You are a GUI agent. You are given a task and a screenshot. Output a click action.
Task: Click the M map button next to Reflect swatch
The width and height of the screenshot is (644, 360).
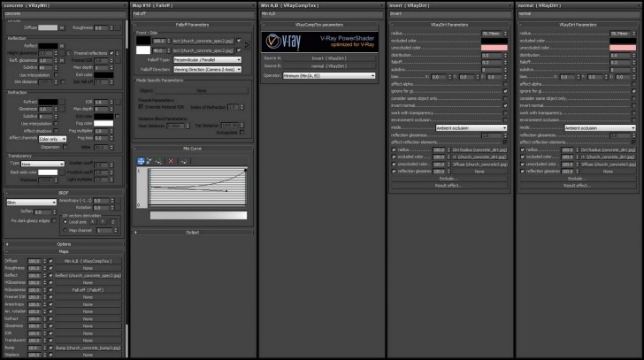point(62,46)
